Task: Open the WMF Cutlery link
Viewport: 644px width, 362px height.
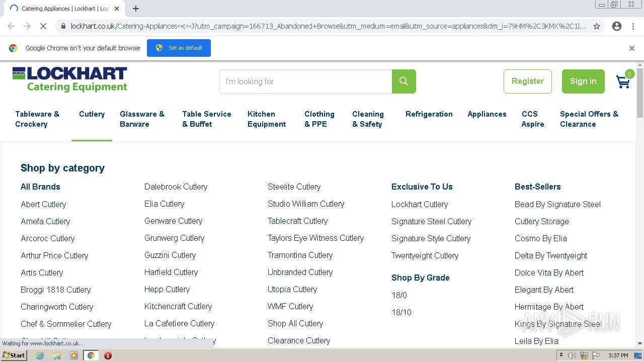Action: (290, 306)
